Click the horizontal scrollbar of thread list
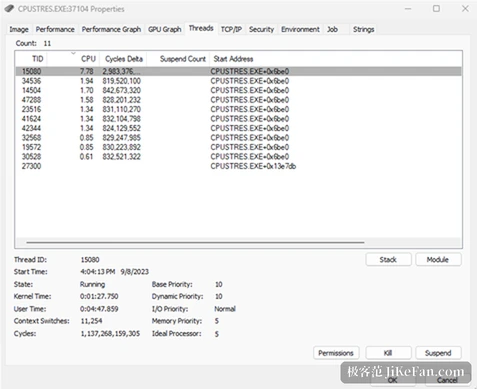477x389 pixels. click(195, 242)
